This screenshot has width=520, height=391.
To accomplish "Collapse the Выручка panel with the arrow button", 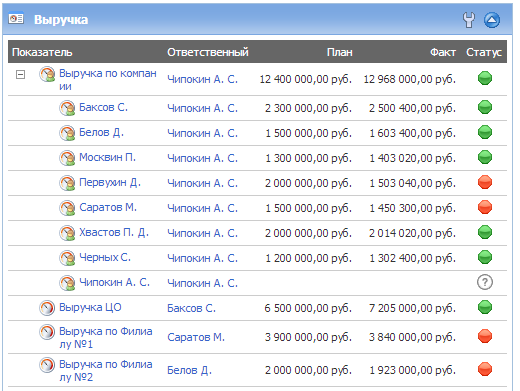I will point(492,20).
